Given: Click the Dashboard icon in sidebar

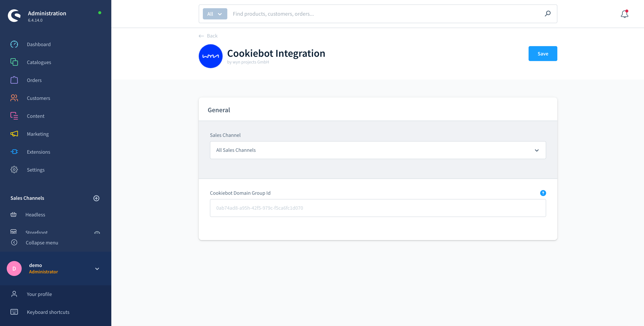Looking at the screenshot, I should pos(15,44).
